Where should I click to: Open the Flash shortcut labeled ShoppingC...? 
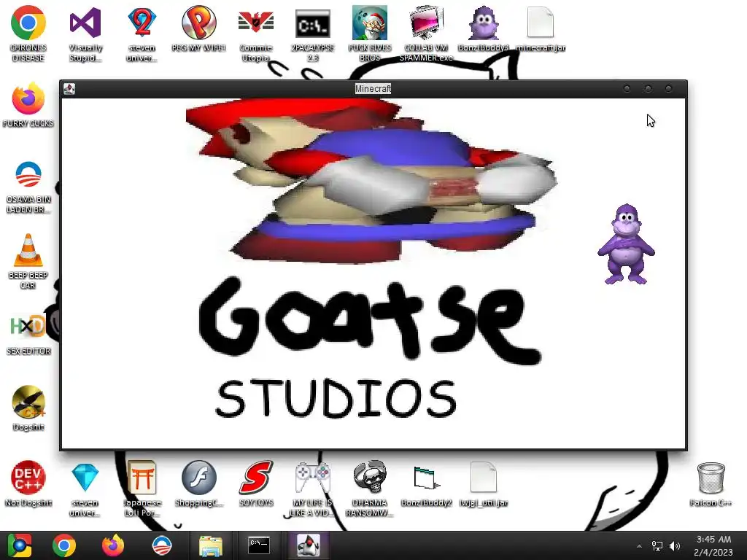tap(198, 483)
